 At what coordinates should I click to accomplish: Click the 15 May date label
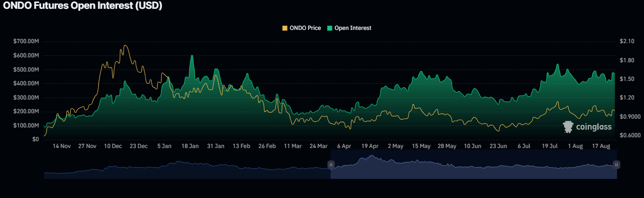421,146
